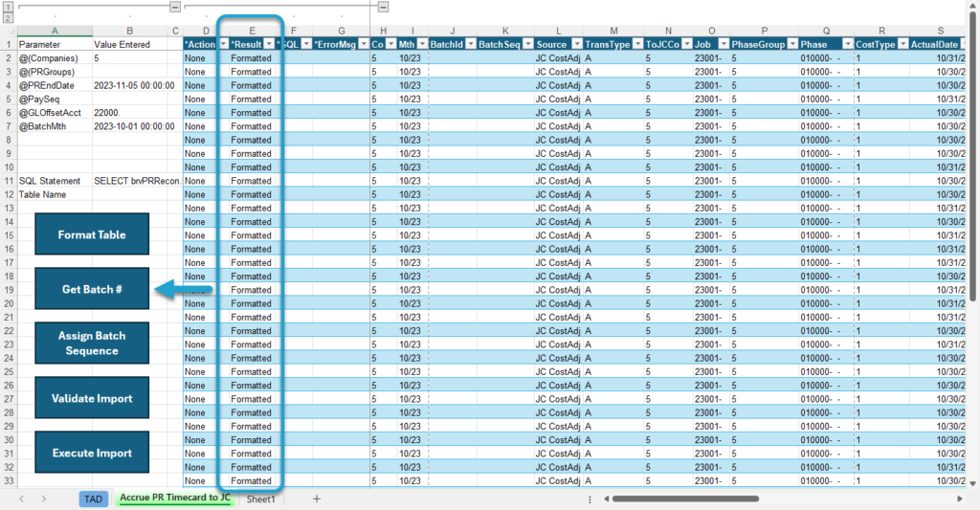The image size is (980, 510).
Task: Click the Assign Batch Sequence button
Action: pyautogui.click(x=92, y=344)
